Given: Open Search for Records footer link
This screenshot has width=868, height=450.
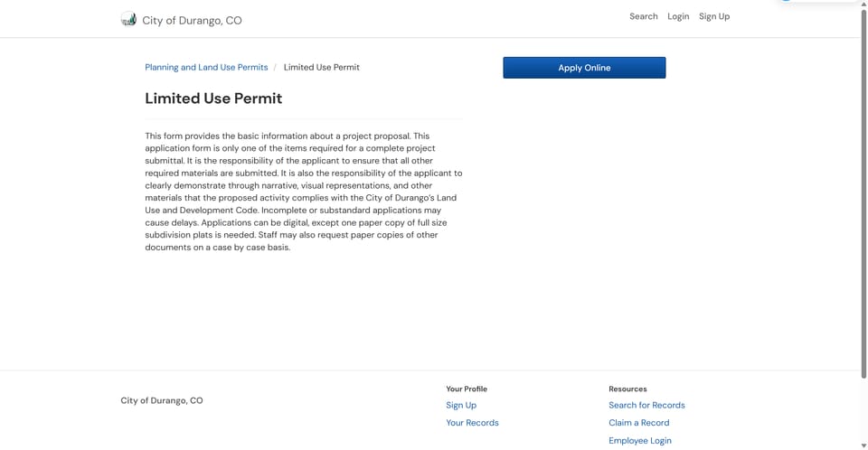Looking at the screenshot, I should click(x=646, y=405).
